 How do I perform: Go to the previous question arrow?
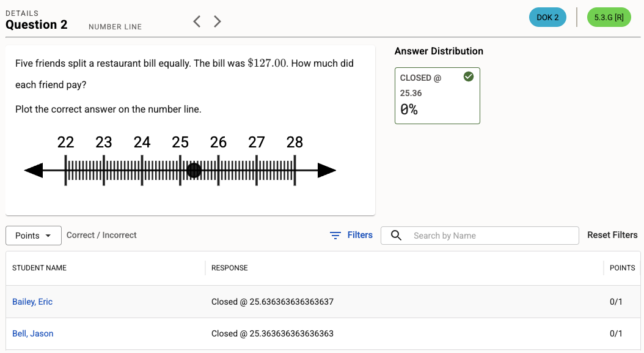tap(197, 21)
